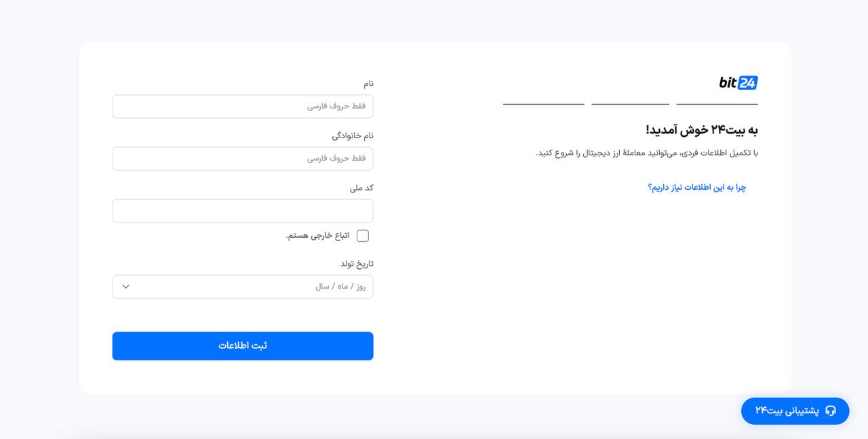Open the "پشتیبانی بیت۲۴" support chat

[795, 411]
